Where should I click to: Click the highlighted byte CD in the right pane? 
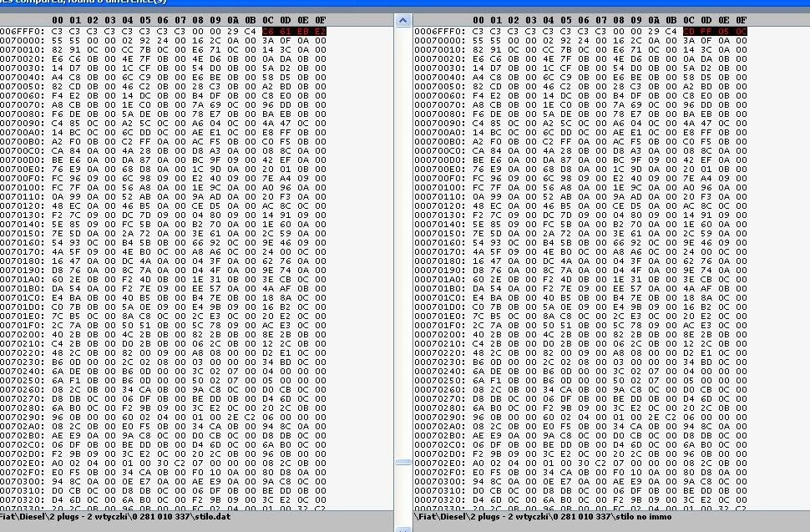(689, 31)
